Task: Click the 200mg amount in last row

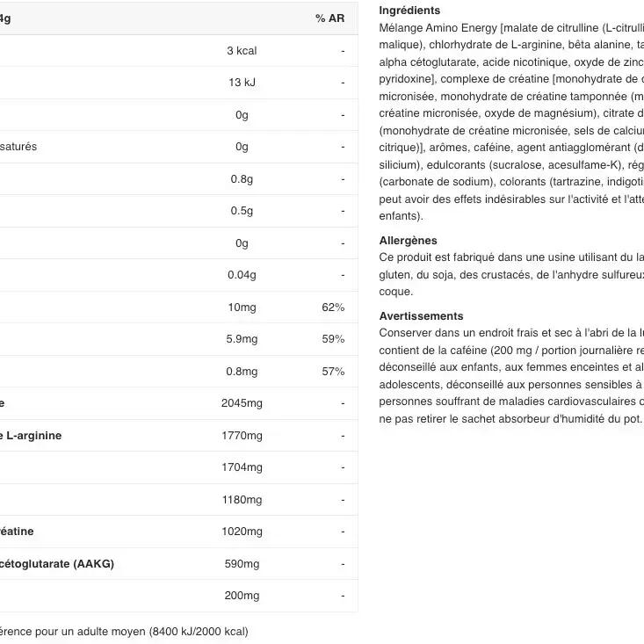Action: pos(242,596)
